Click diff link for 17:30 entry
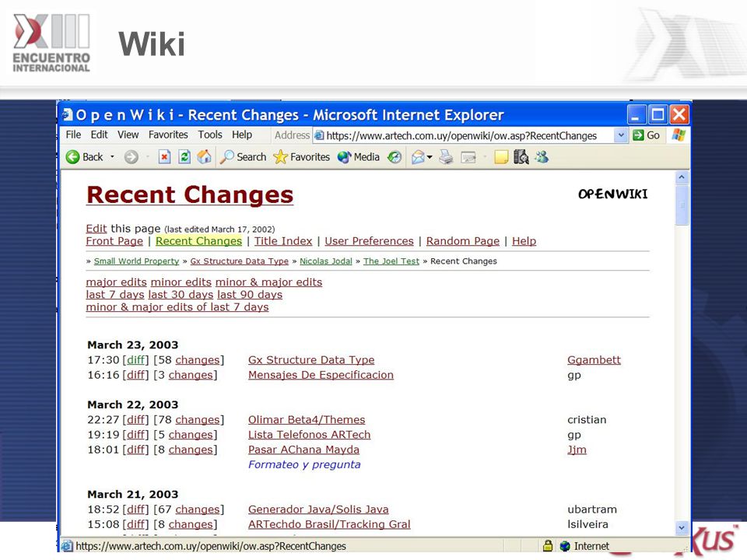The width and height of the screenshot is (747, 560). point(135,359)
